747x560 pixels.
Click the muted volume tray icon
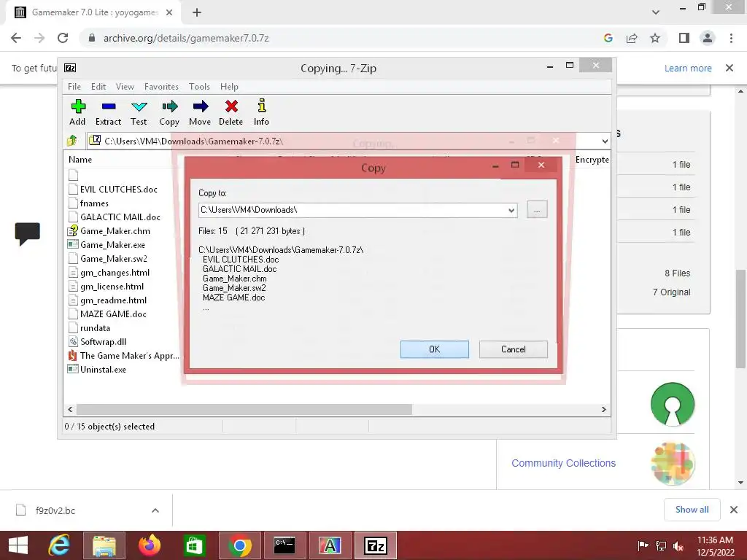click(x=678, y=546)
